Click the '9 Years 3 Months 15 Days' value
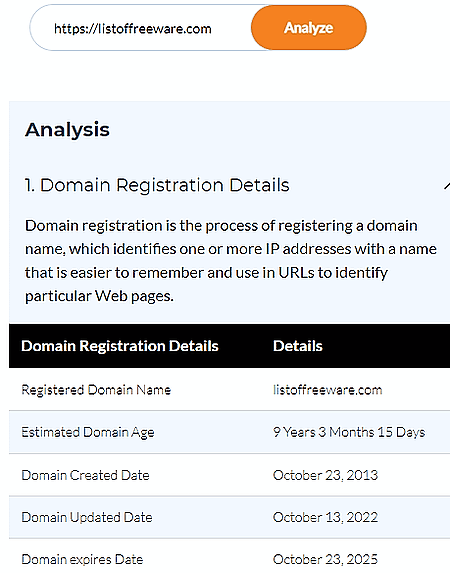The image size is (450, 573). (x=349, y=432)
